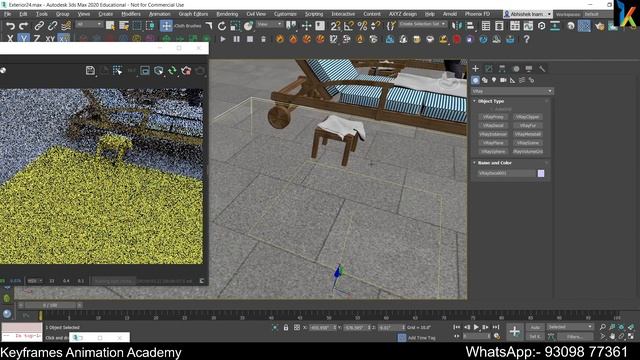The image size is (640, 360).
Task: Open the Graph Editors menu
Action: coord(193,14)
